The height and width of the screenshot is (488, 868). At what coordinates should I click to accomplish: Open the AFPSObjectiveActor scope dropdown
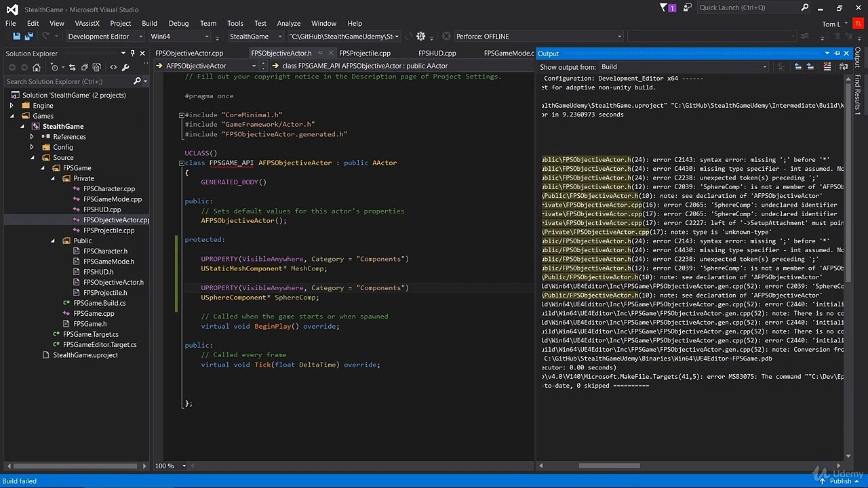pos(206,66)
